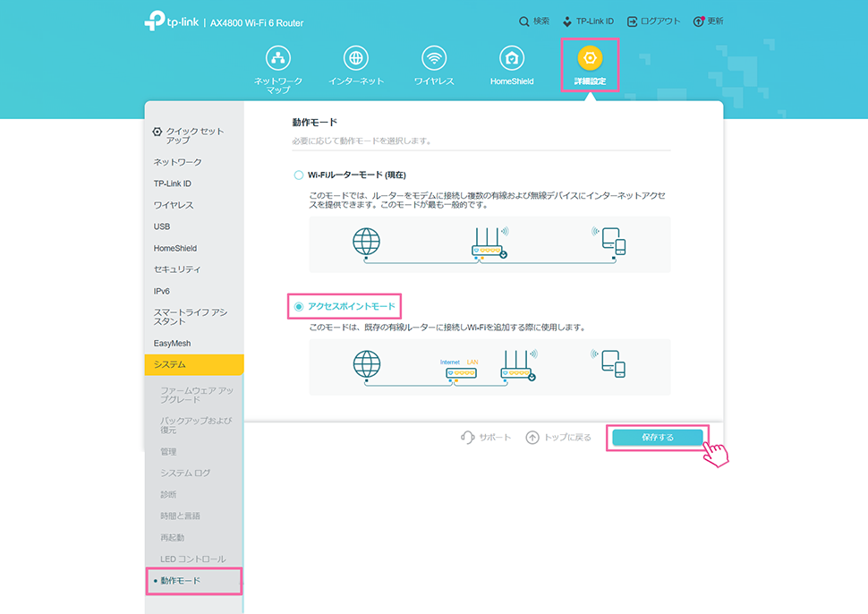Viewport: 868px width, 614px height.
Task: Click the 詳細設定 gear icon
Action: pos(589,59)
